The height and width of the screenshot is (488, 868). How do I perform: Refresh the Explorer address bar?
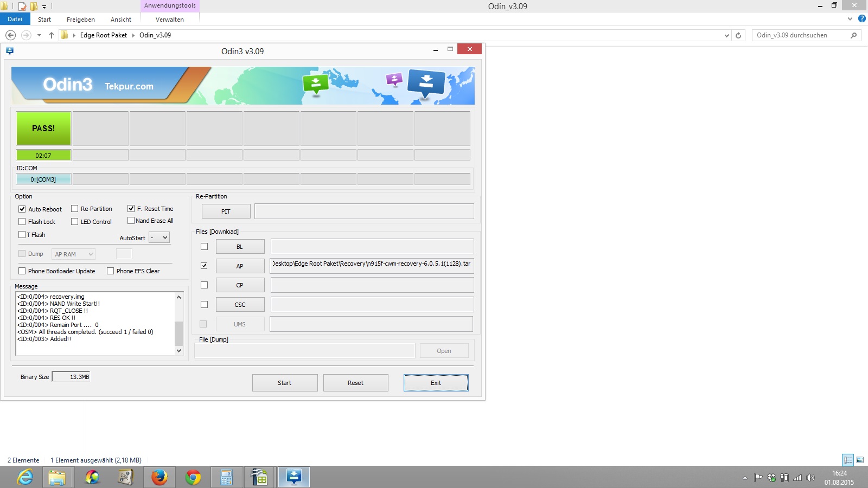(x=738, y=35)
